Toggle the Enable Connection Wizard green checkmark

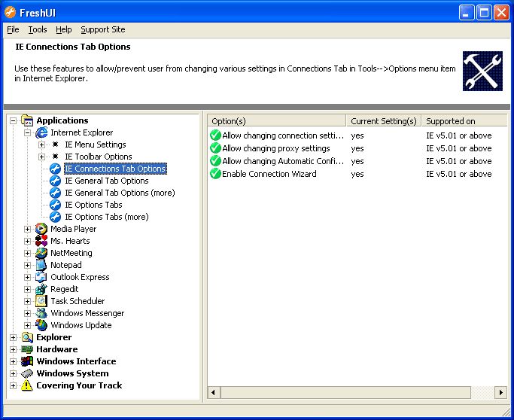point(215,174)
